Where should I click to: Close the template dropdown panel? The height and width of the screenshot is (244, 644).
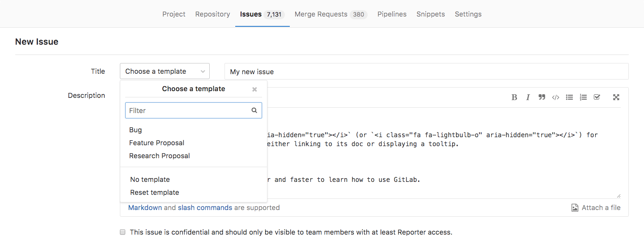pos(254,89)
